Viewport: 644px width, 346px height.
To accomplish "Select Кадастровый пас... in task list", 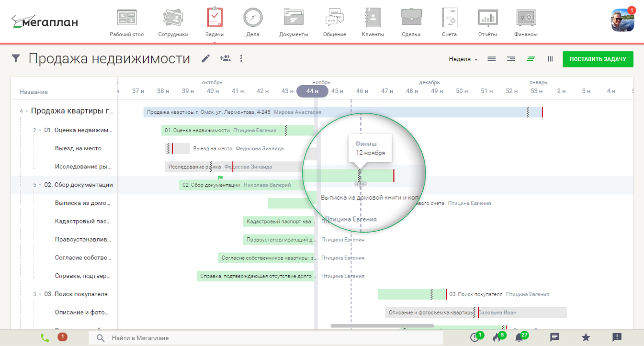I will [83, 221].
